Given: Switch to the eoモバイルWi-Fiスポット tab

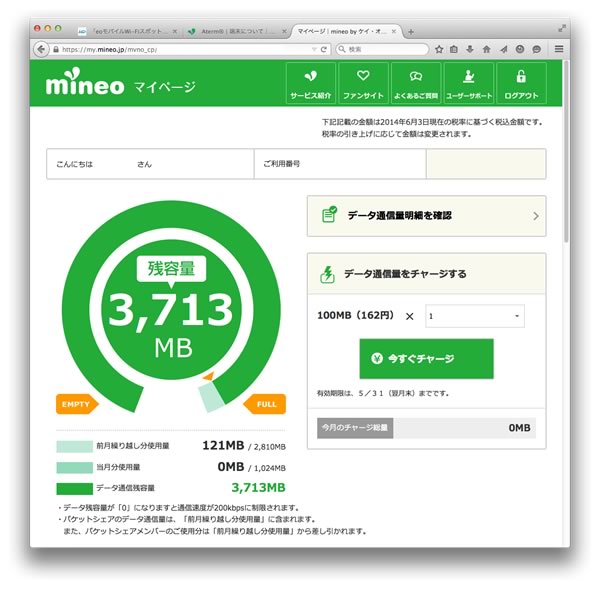Looking at the screenshot, I should [x=127, y=31].
